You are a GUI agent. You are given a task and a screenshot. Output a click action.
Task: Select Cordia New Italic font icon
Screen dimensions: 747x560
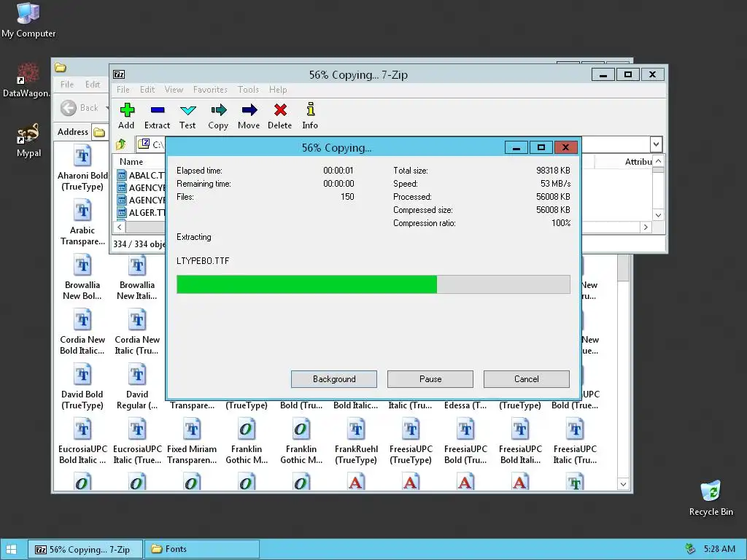(137, 332)
